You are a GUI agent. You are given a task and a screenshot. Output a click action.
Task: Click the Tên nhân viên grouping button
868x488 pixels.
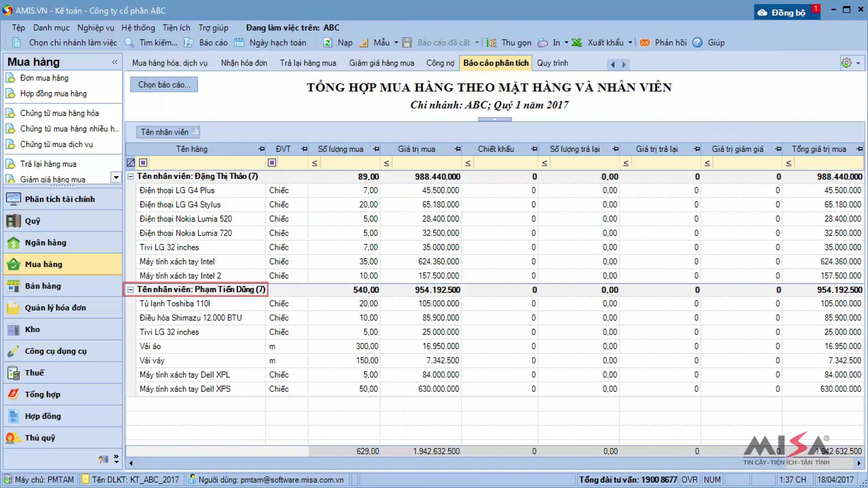click(x=168, y=132)
